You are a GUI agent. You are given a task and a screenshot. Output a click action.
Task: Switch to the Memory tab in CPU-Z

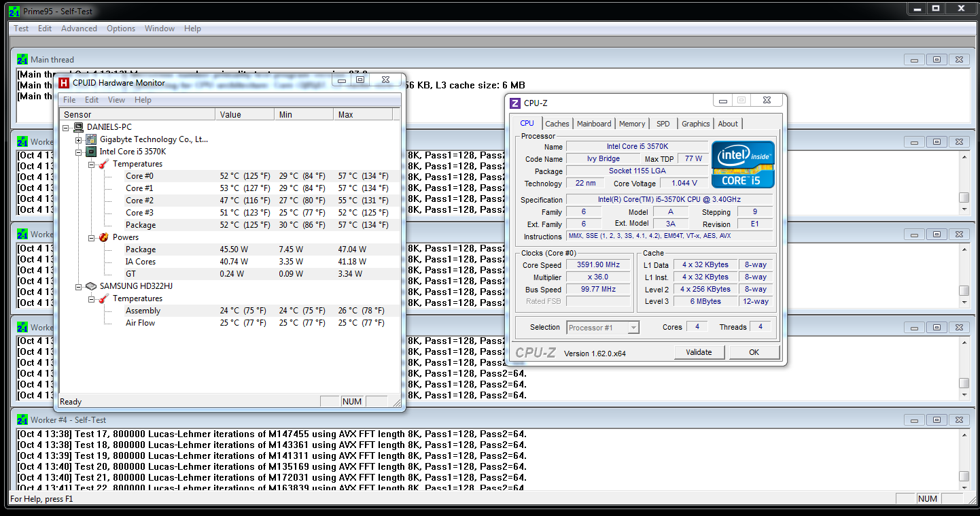(632, 124)
